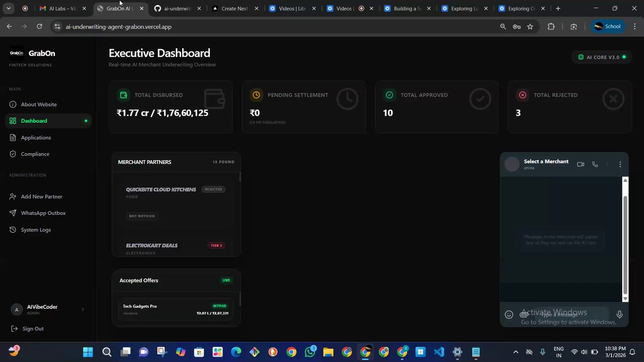Click the SETTLED badge on Tech Gadgets Pro

[219, 306]
